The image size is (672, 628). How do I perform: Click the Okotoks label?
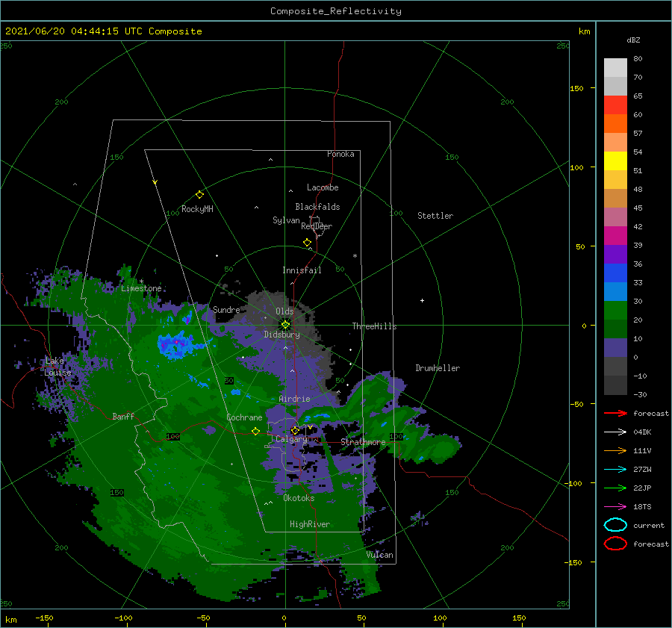point(299,497)
